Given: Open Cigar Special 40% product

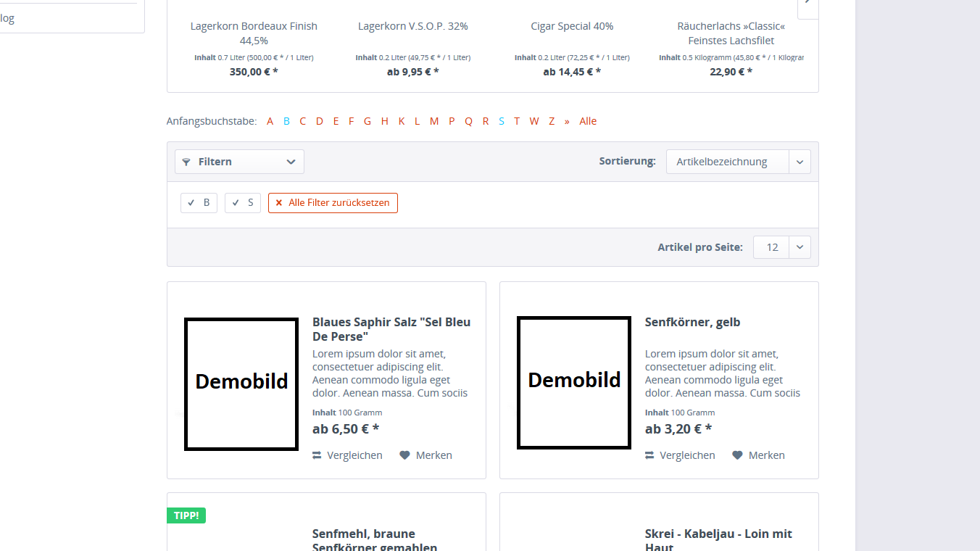Looking at the screenshot, I should 572,26.
